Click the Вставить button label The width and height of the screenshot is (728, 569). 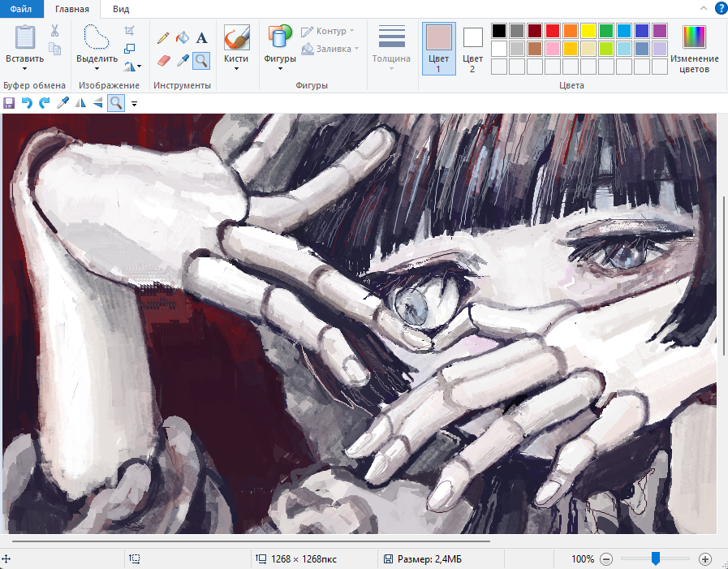25,59
